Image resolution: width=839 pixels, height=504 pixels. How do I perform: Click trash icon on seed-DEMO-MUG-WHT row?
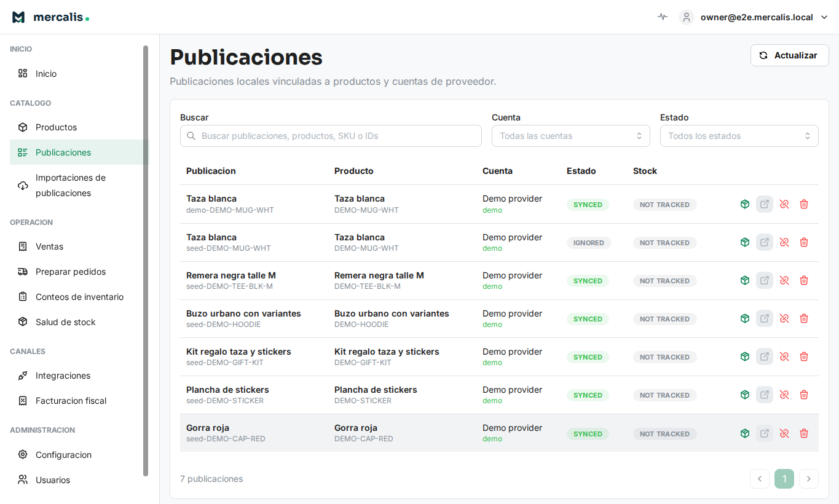click(804, 242)
